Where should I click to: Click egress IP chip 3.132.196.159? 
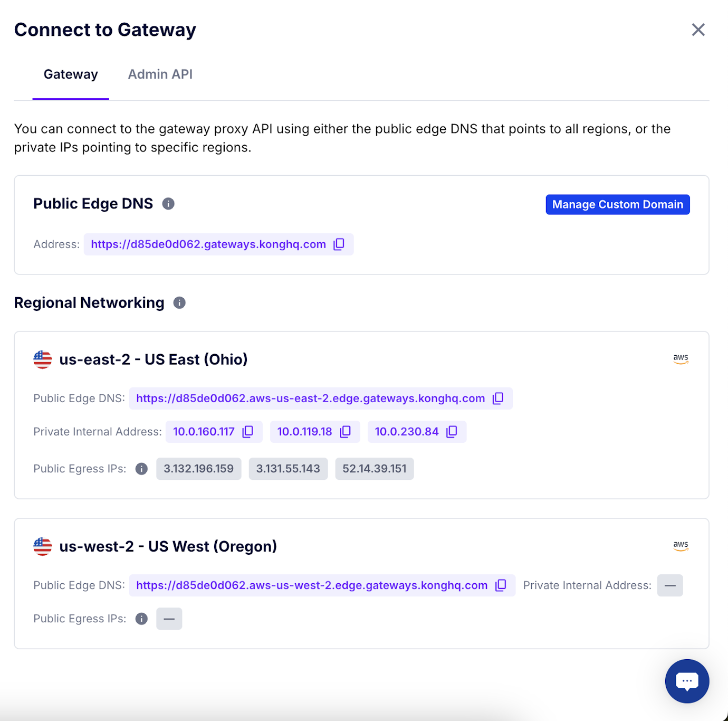pos(198,468)
